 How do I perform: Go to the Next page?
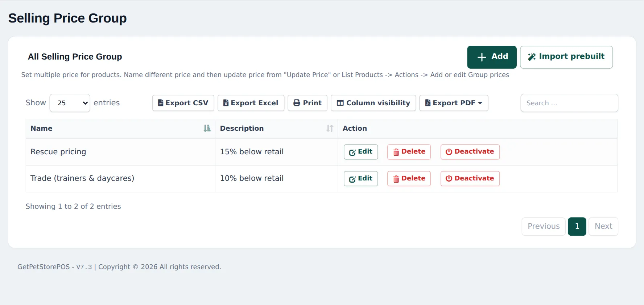(603, 227)
